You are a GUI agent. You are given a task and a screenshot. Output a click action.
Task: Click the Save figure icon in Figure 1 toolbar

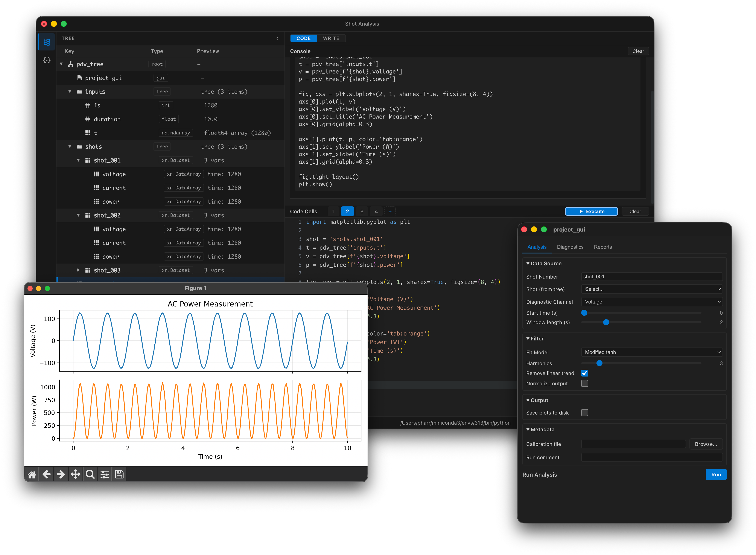tap(119, 475)
